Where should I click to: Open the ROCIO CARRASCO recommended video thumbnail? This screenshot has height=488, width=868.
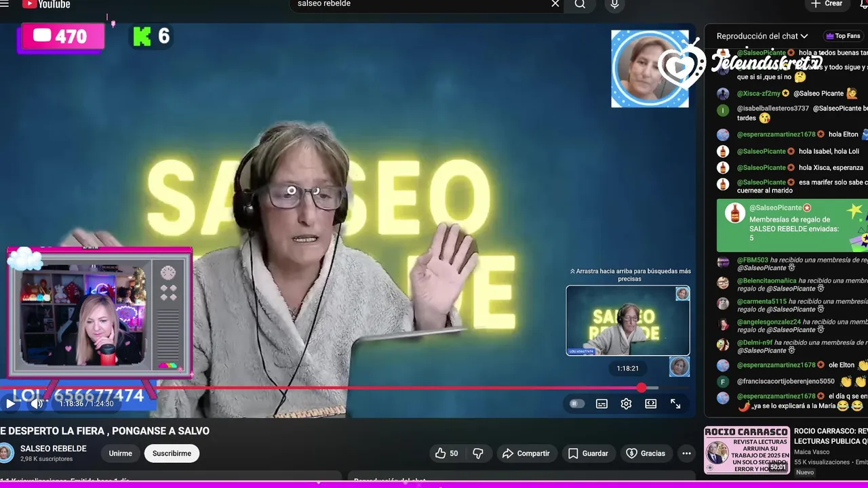click(x=747, y=450)
